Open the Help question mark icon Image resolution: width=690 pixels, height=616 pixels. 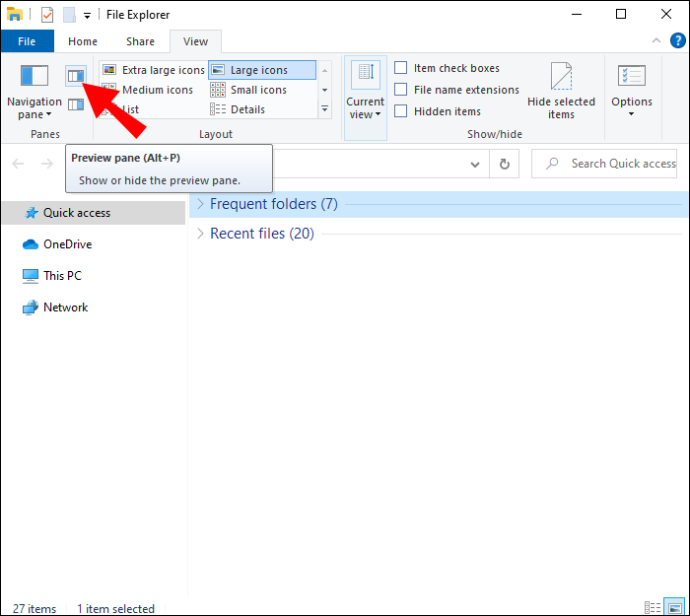coord(678,40)
